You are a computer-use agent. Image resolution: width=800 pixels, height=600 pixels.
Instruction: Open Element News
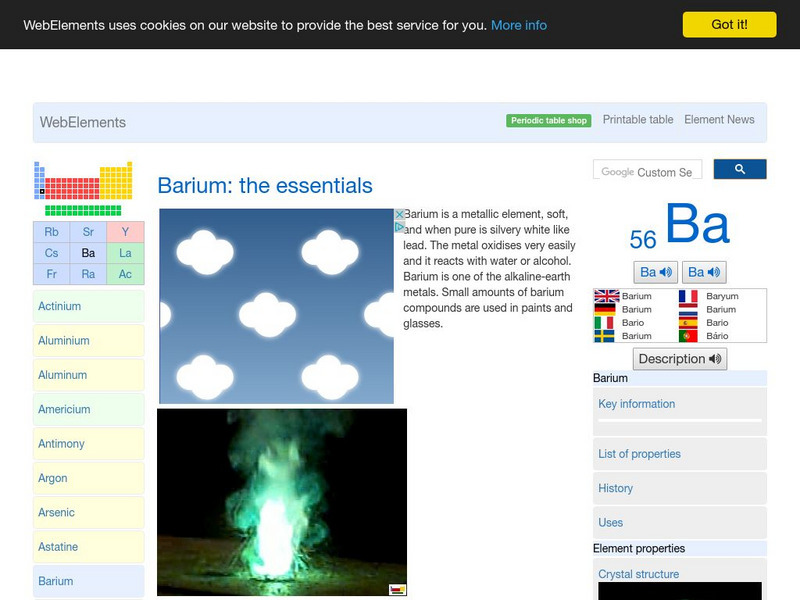[x=719, y=119]
